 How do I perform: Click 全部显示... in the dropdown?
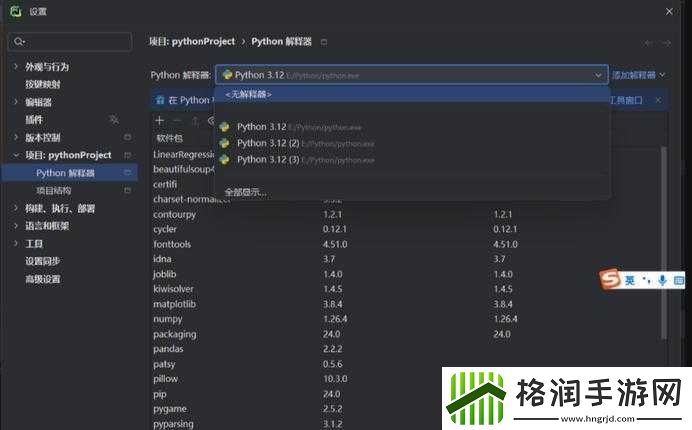click(245, 191)
